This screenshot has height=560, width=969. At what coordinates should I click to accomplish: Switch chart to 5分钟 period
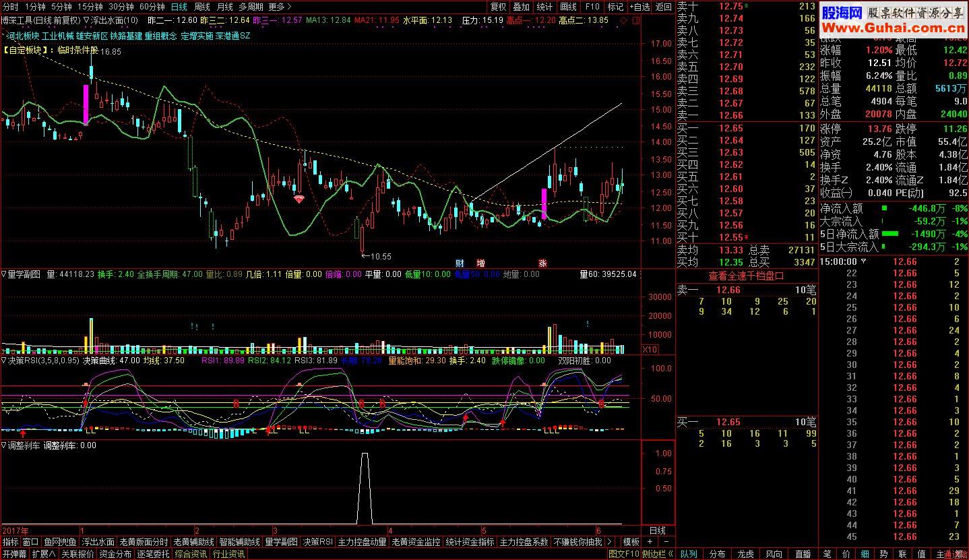[x=62, y=7]
